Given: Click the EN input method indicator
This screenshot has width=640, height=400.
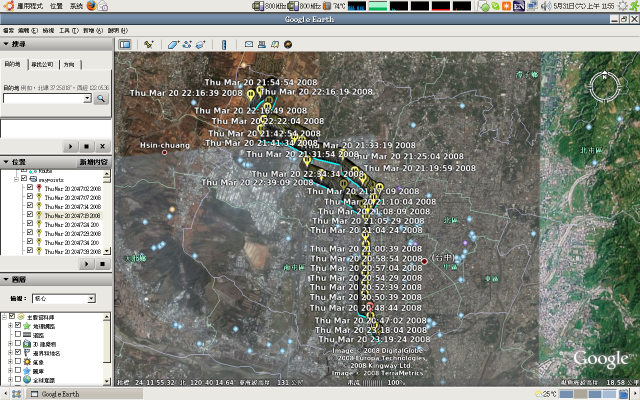Looking at the screenshot, I should (519, 6).
